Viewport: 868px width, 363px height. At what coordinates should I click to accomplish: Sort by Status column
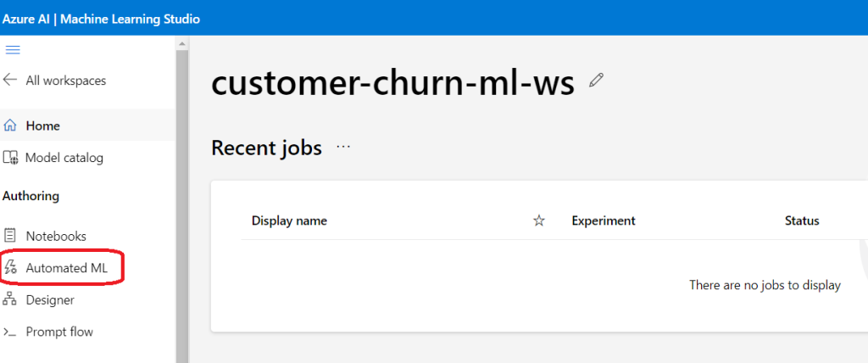(x=802, y=221)
